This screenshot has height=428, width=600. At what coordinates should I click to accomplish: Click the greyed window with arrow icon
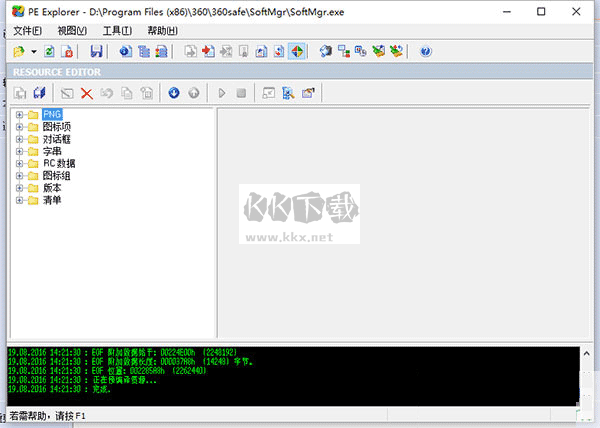(x=269, y=93)
